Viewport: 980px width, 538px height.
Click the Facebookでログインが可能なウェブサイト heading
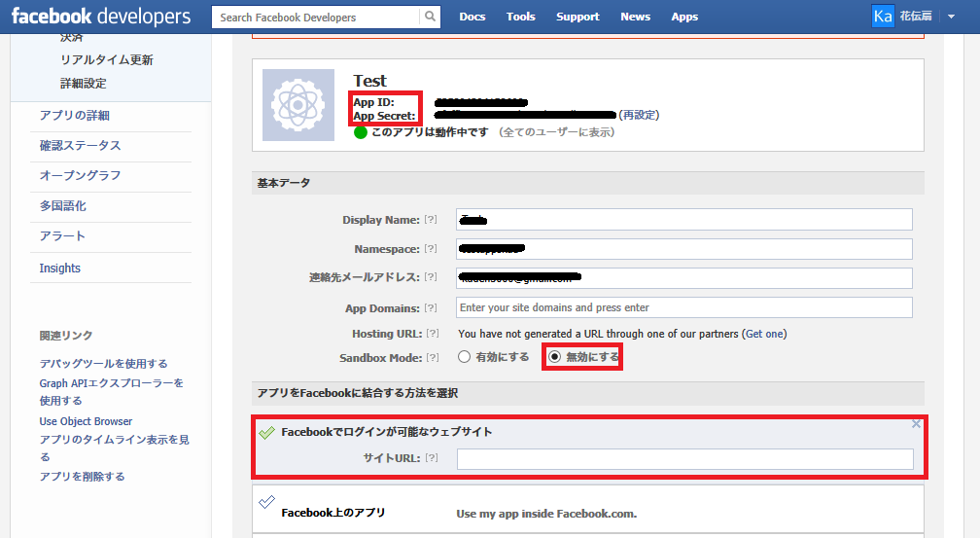point(386,432)
